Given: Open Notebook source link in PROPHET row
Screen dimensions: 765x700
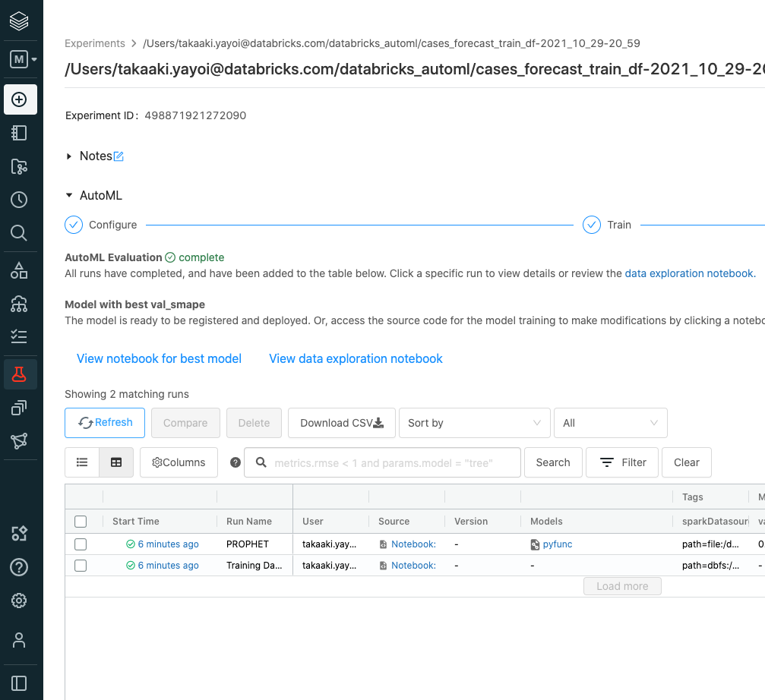Looking at the screenshot, I should coord(413,544).
